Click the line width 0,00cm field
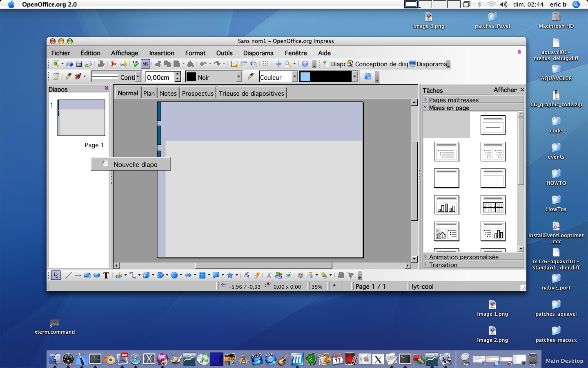The width and height of the screenshot is (588, 368). [x=160, y=77]
